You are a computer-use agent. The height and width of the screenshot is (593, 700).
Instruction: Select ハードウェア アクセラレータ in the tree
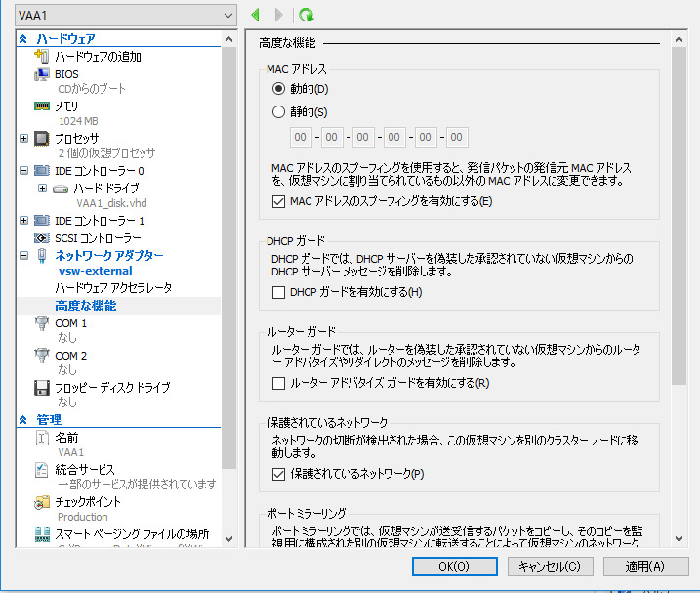point(113,288)
